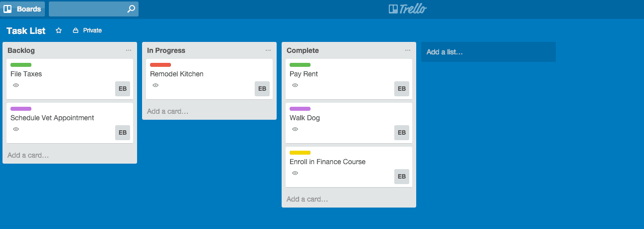The image size is (644, 229).
Task: Toggle the watch eye on Remodel Kitchen
Action: pos(156,85)
